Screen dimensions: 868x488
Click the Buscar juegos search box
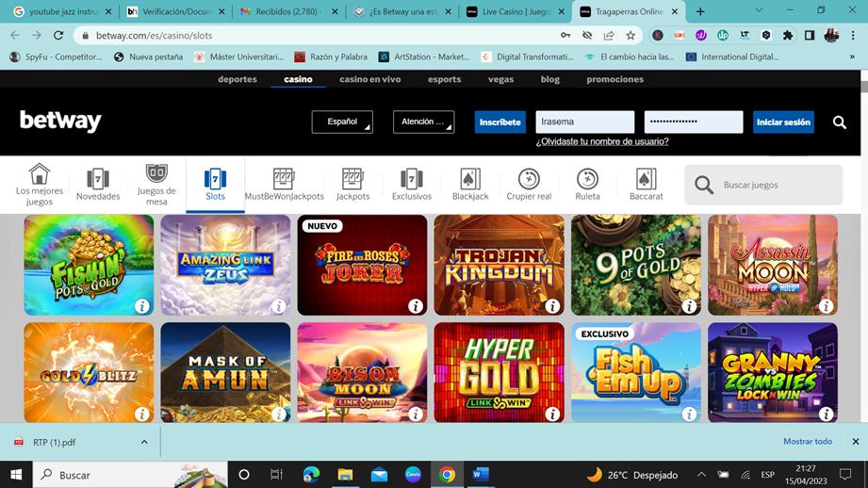pos(763,185)
